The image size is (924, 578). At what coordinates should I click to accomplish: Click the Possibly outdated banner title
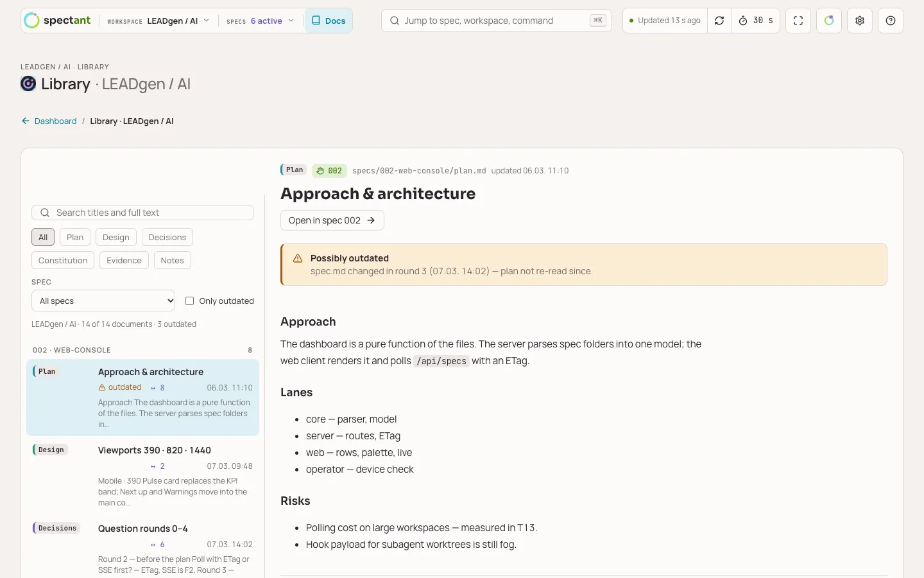click(x=350, y=258)
